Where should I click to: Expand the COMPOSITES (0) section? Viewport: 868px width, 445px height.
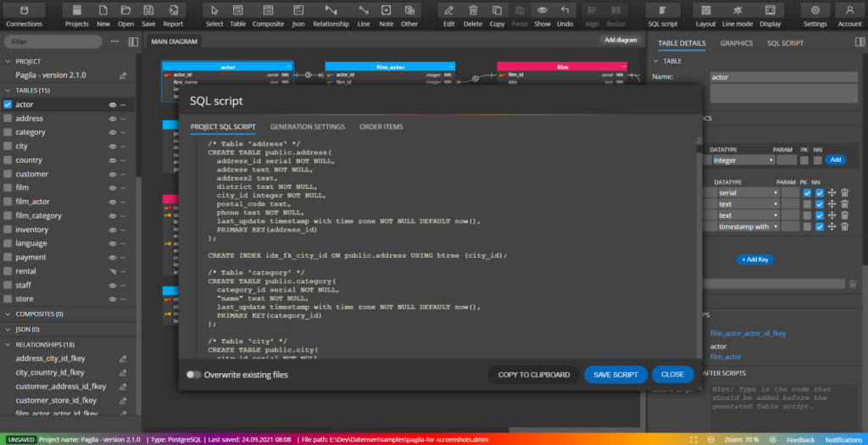(8, 314)
